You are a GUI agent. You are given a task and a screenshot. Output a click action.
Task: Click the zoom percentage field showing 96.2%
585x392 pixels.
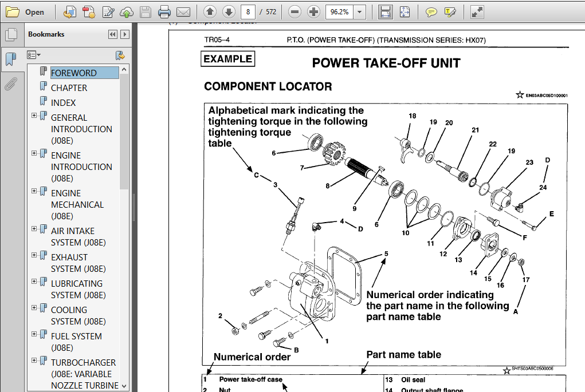[x=340, y=12]
